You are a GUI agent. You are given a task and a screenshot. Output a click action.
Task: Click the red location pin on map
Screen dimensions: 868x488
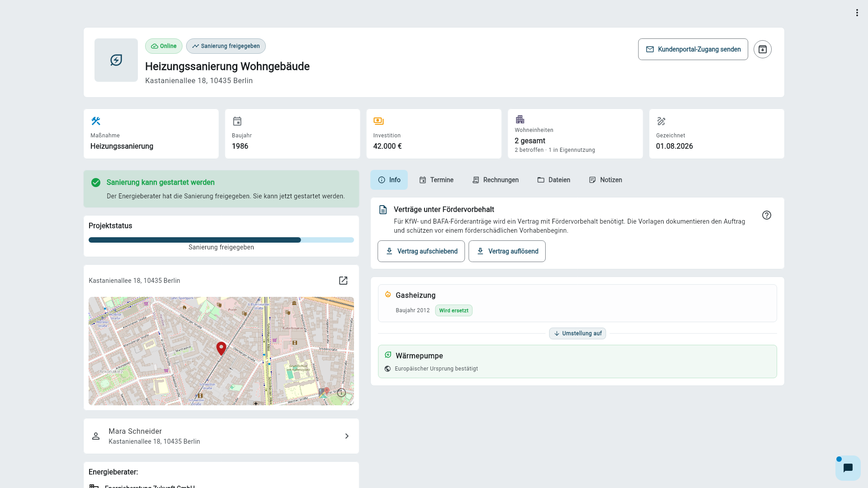pos(221,348)
